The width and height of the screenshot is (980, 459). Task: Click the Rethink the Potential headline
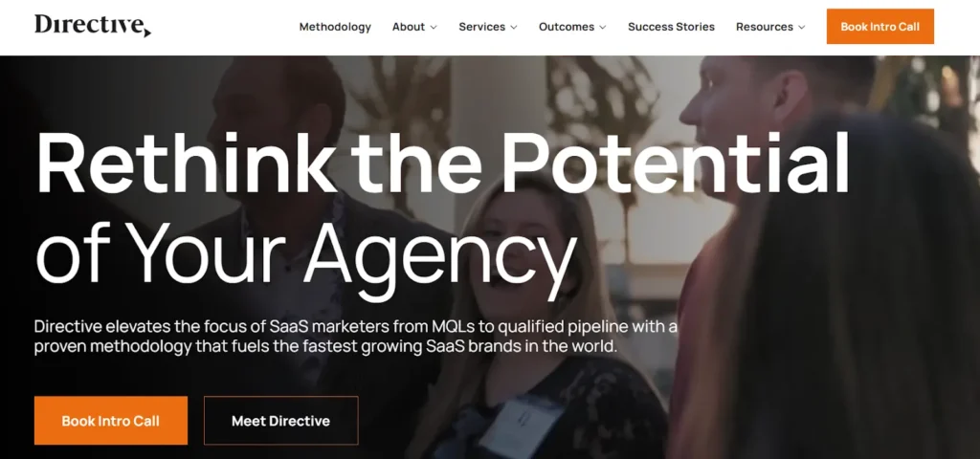point(443,164)
